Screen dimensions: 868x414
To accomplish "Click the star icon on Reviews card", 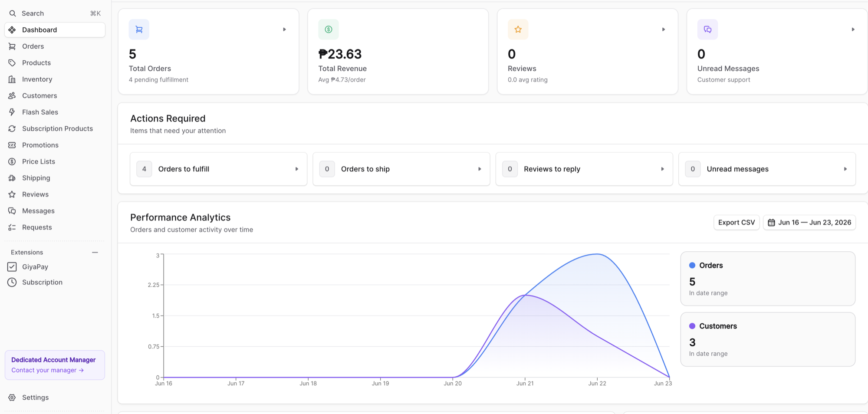I will coord(518,30).
